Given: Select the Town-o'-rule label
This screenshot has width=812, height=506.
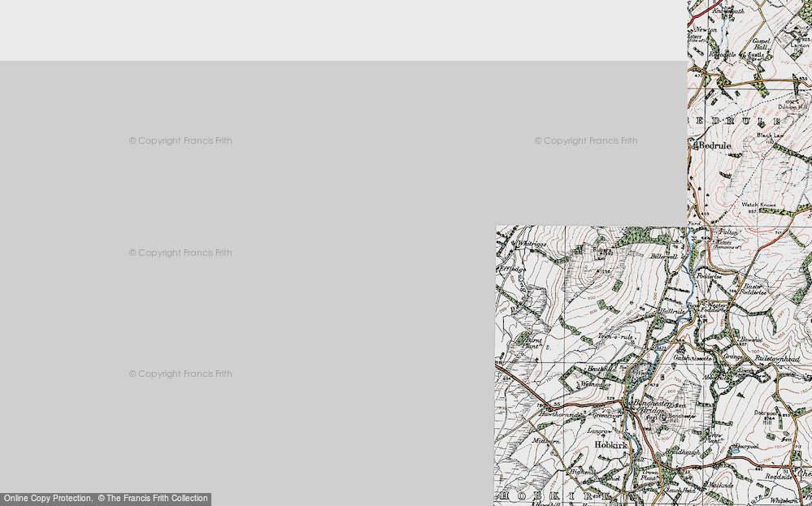Looking at the screenshot, I should (x=616, y=336).
